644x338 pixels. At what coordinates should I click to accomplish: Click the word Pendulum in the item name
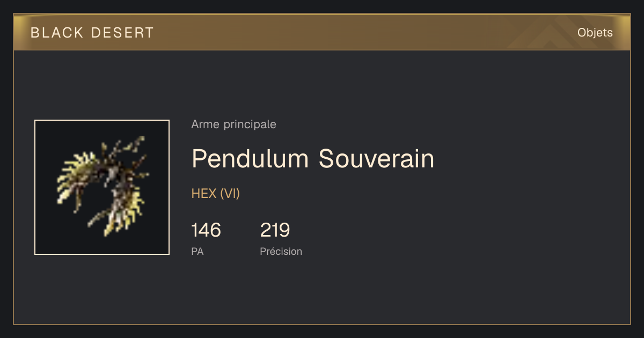[250, 159]
